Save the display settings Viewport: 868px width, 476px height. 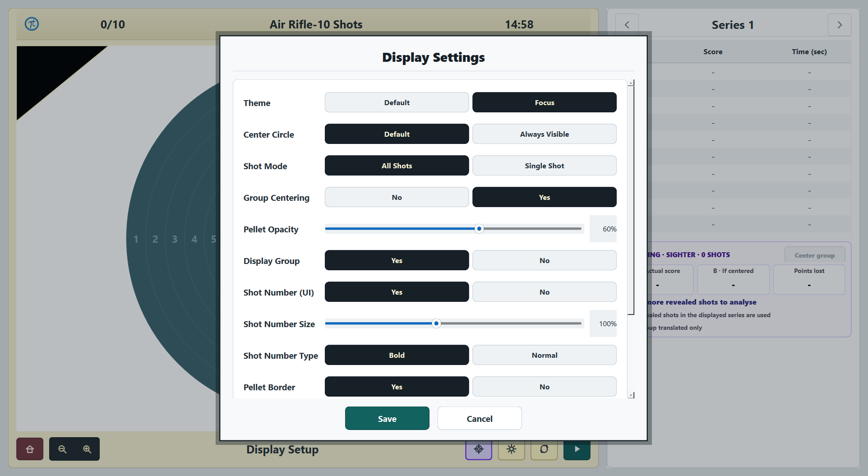point(387,418)
